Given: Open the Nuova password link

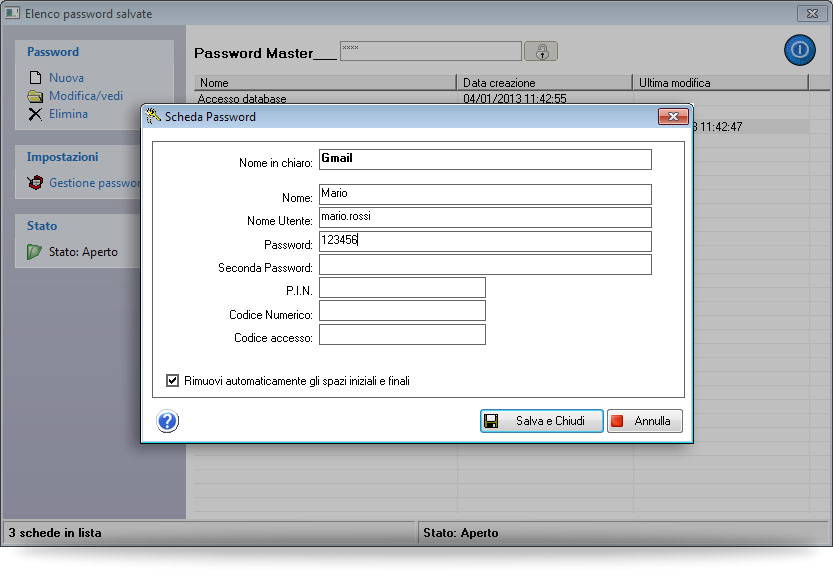Looking at the screenshot, I should point(66,78).
